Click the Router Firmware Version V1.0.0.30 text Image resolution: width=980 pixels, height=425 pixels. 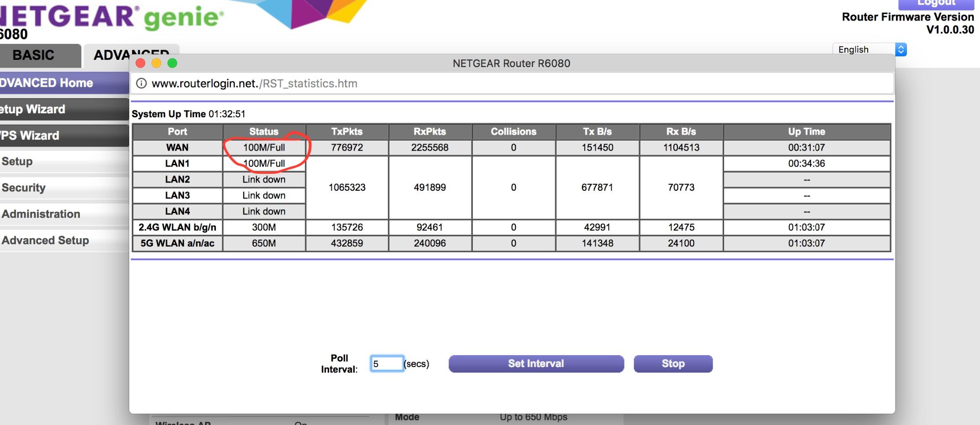coord(908,23)
